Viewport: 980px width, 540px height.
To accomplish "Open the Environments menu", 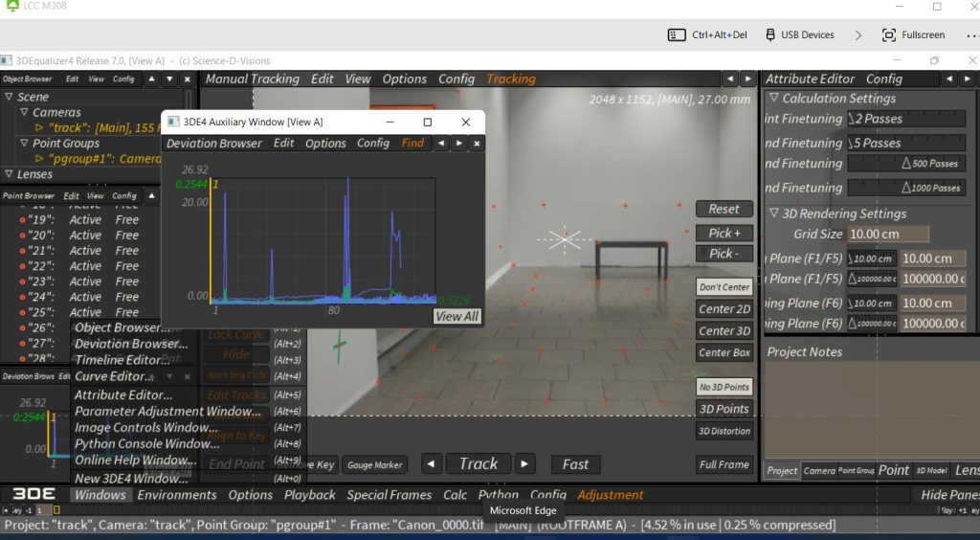I will coord(177,494).
